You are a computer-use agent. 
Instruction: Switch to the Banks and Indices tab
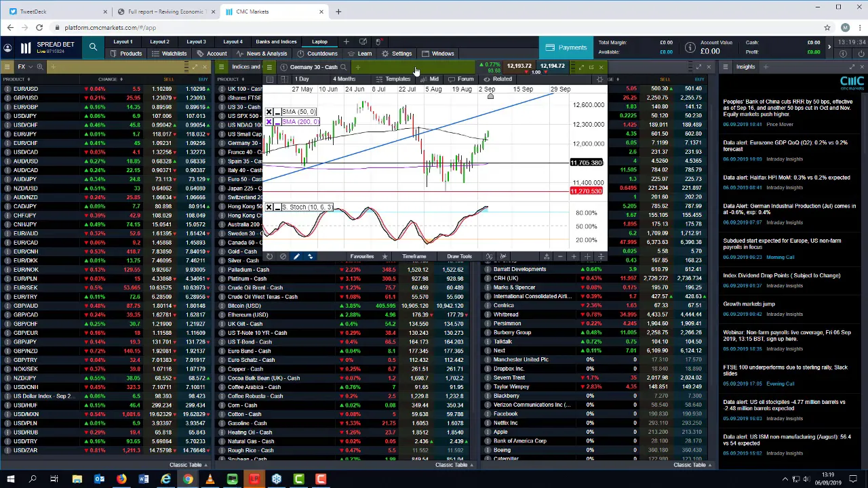point(276,42)
